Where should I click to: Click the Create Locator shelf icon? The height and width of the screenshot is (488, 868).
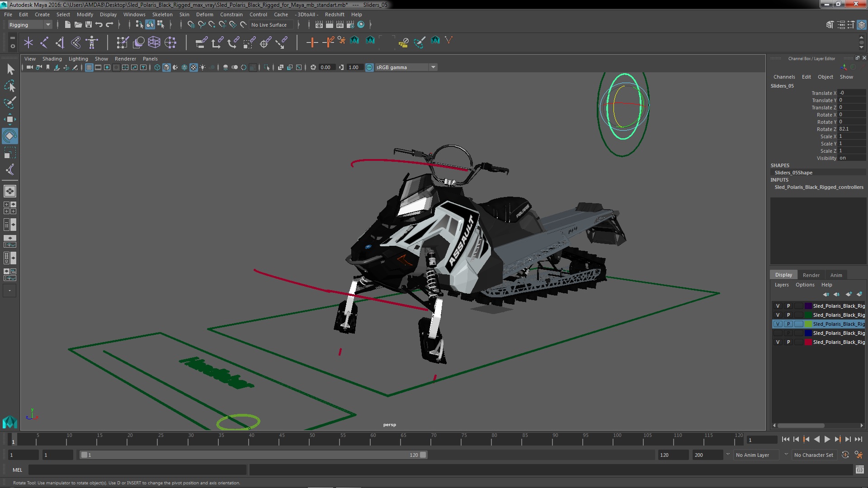click(x=28, y=42)
